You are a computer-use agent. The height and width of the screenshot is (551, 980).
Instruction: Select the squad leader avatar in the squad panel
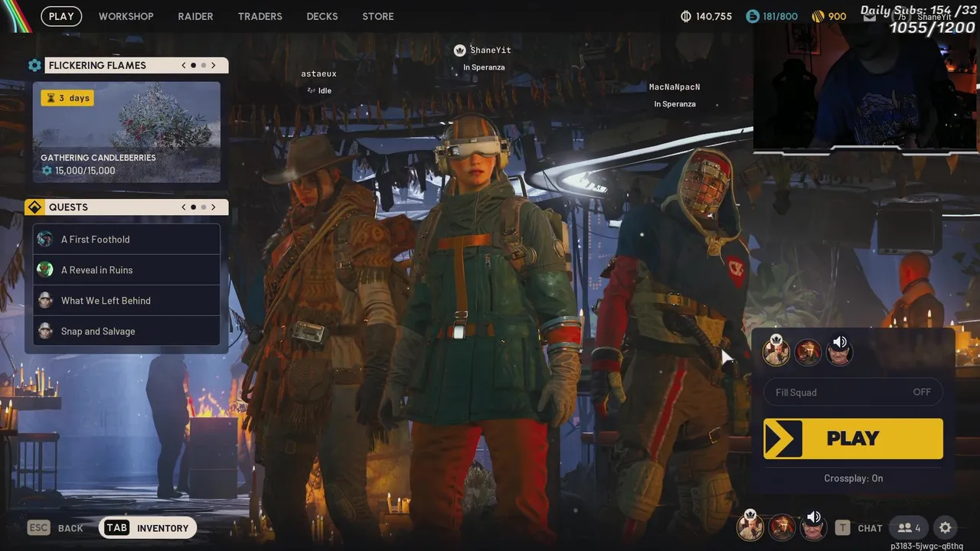776,352
